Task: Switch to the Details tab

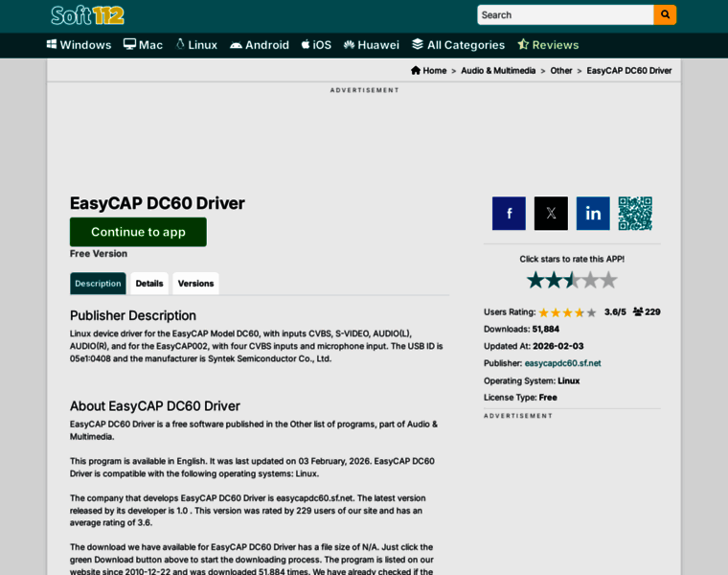Action: [x=149, y=284]
